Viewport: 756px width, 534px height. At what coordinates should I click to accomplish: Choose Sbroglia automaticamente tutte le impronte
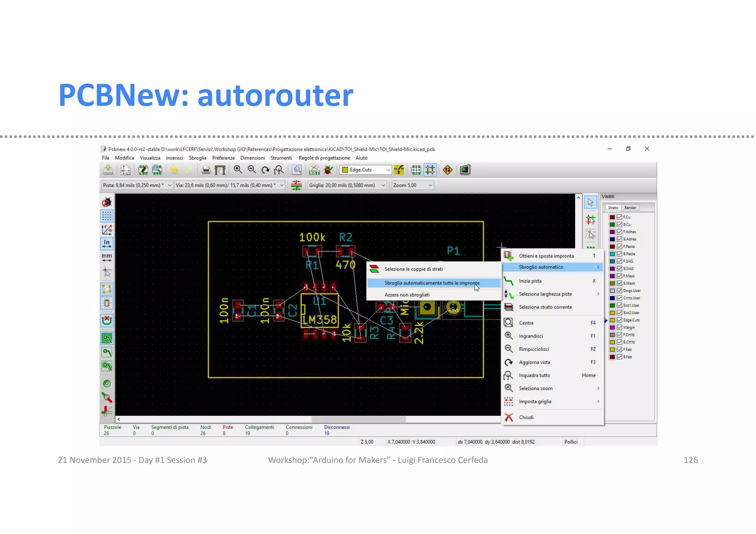point(434,283)
